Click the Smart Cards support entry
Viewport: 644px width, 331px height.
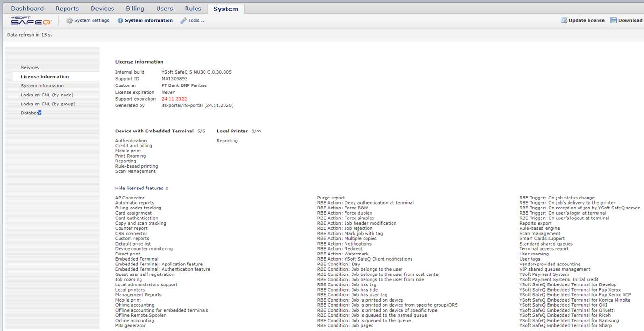[x=542, y=239]
